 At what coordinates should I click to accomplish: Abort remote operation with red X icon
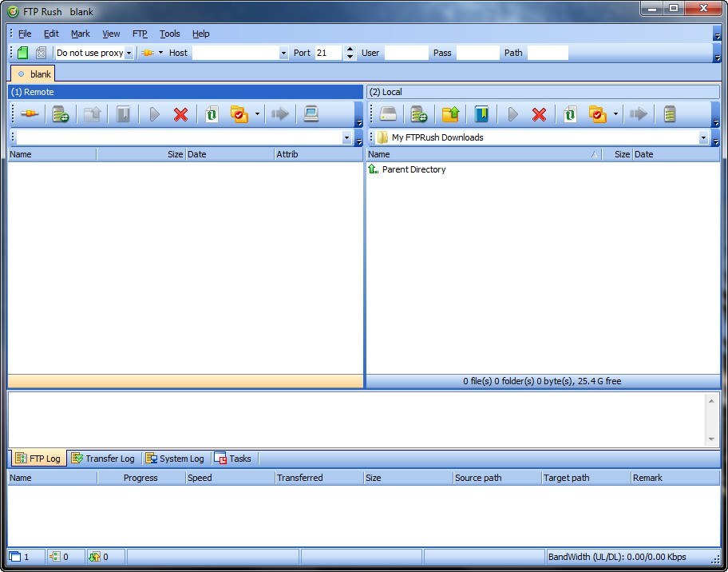(x=180, y=114)
